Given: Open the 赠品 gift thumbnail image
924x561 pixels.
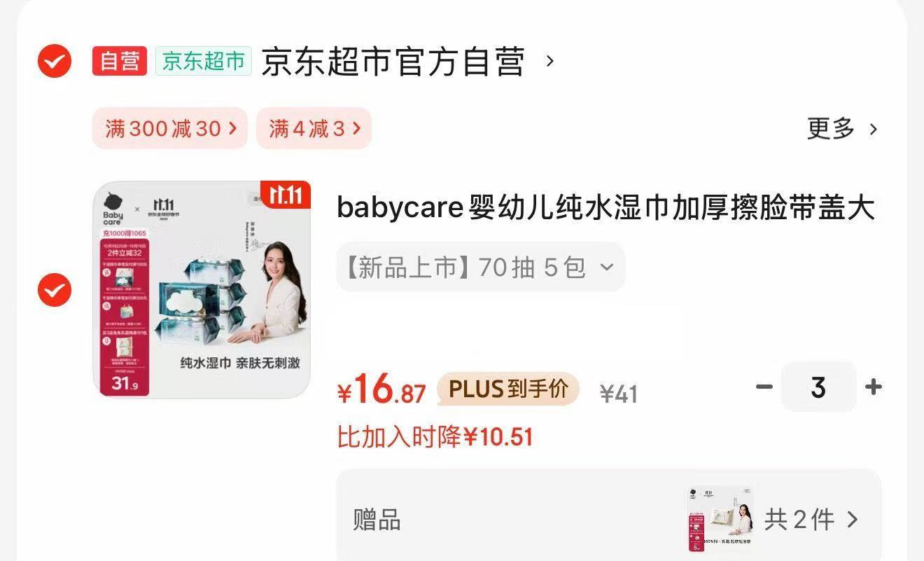Looking at the screenshot, I should [720, 519].
